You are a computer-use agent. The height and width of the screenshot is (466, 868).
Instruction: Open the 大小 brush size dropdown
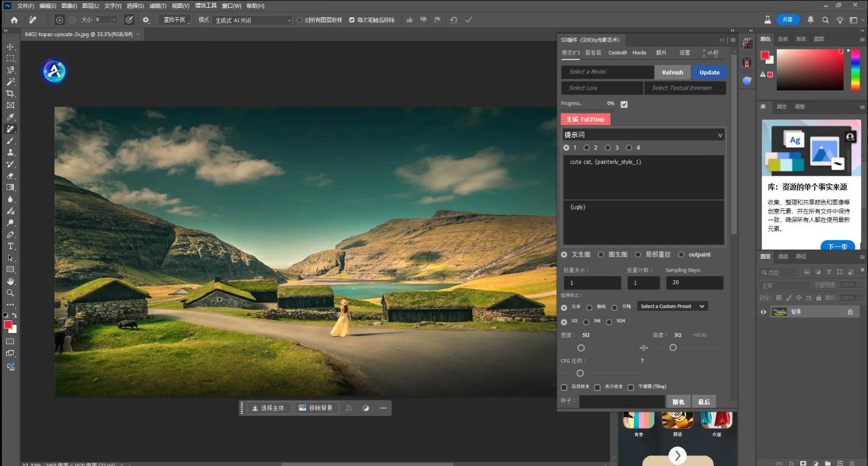point(114,20)
